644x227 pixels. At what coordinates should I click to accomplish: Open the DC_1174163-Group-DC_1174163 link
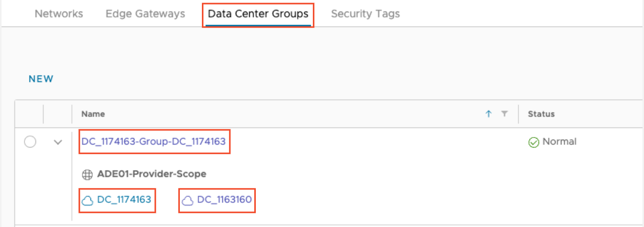(x=153, y=142)
